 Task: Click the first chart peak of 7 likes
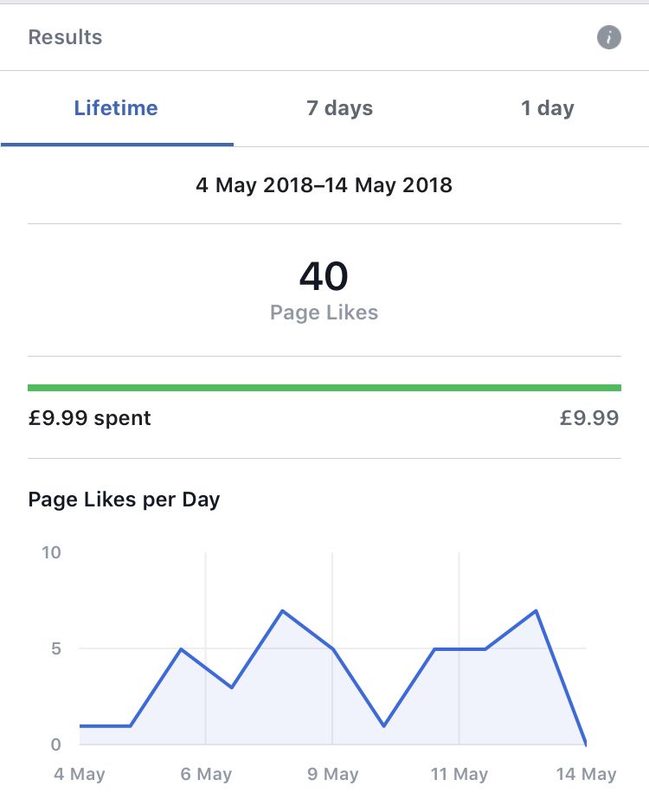(283, 611)
